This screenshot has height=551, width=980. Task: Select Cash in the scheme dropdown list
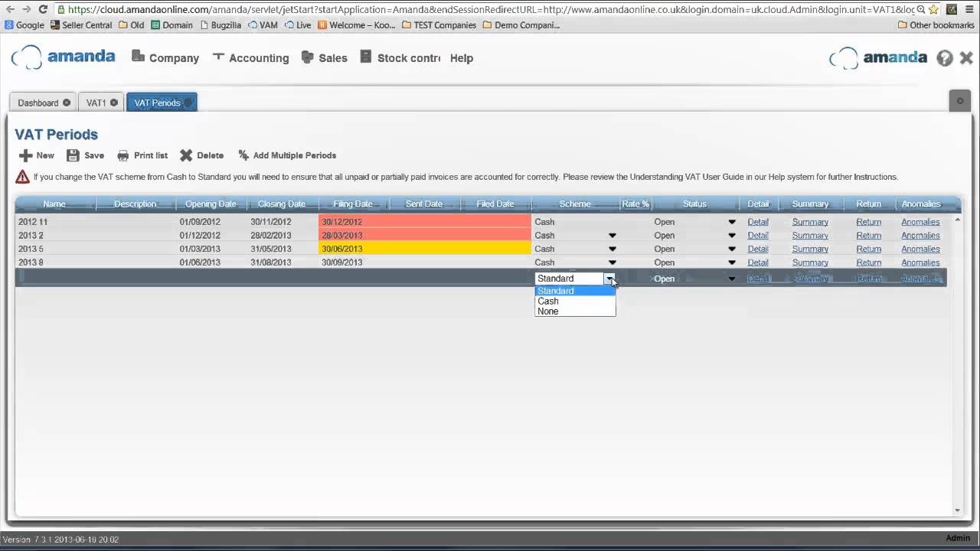coord(575,301)
